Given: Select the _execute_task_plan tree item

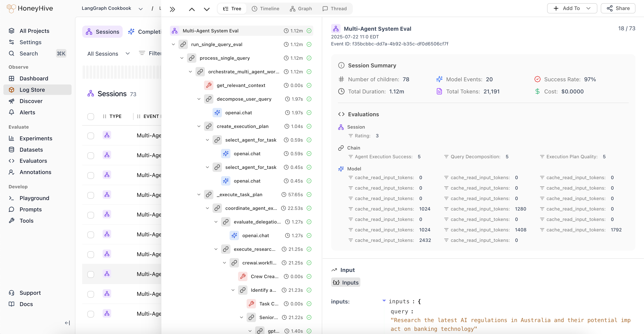Looking at the screenshot, I should click(239, 195).
